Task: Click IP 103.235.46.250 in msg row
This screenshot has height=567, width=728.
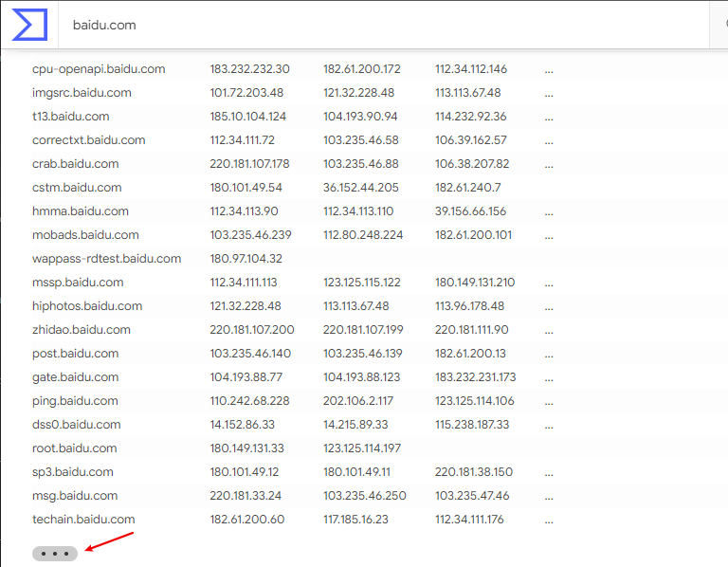Action: [x=364, y=496]
